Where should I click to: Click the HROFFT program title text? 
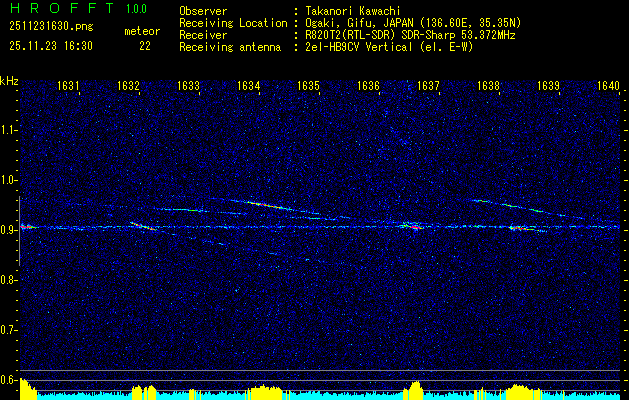coord(62,8)
